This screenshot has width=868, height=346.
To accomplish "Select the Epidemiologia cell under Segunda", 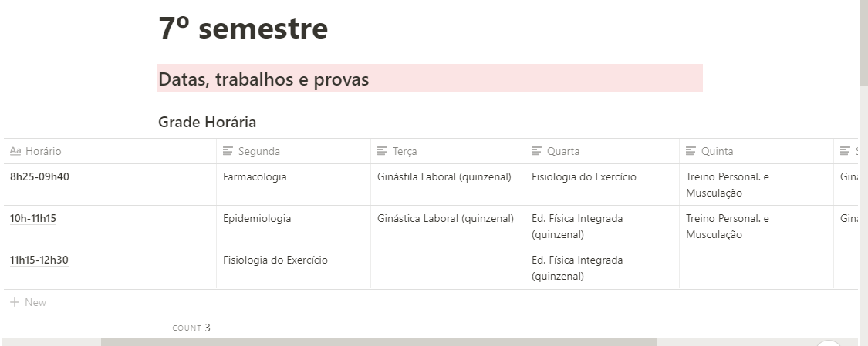I will tap(257, 218).
